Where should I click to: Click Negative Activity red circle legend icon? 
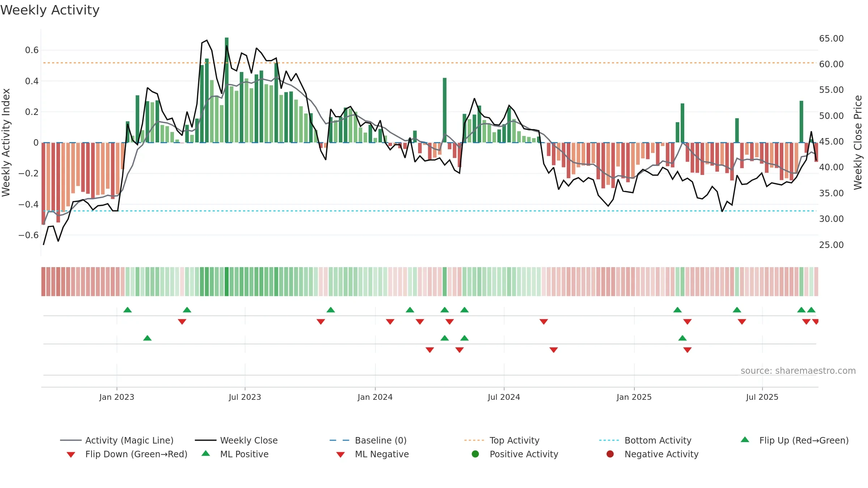pos(610,454)
